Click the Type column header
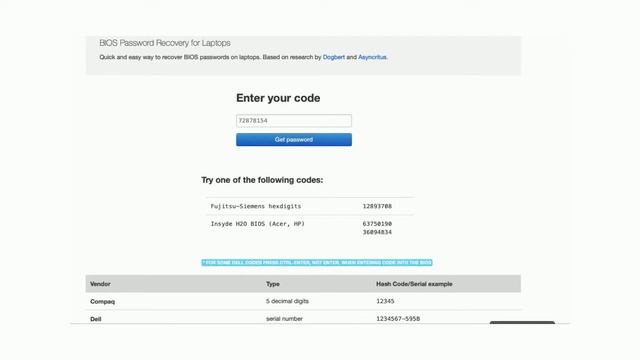This screenshot has width=640, height=360. point(273,284)
